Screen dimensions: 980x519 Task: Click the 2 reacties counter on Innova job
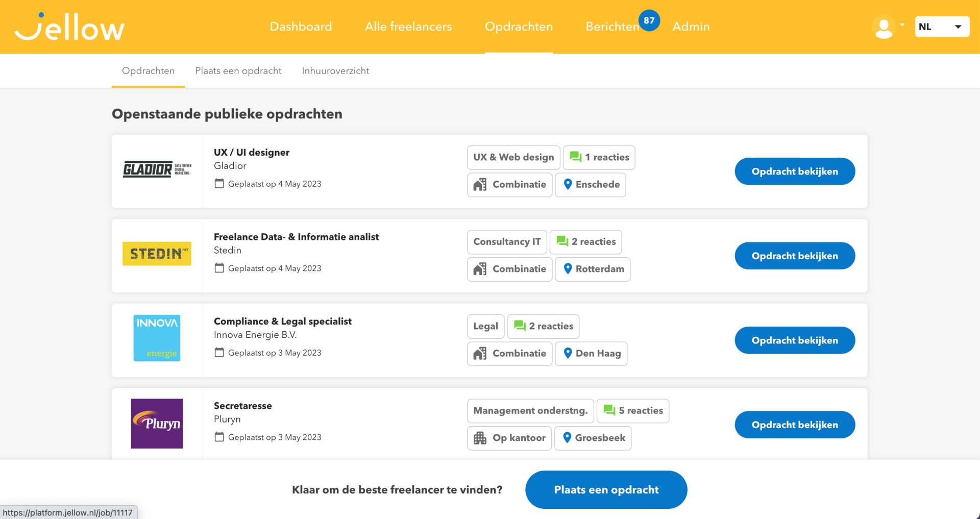(543, 326)
